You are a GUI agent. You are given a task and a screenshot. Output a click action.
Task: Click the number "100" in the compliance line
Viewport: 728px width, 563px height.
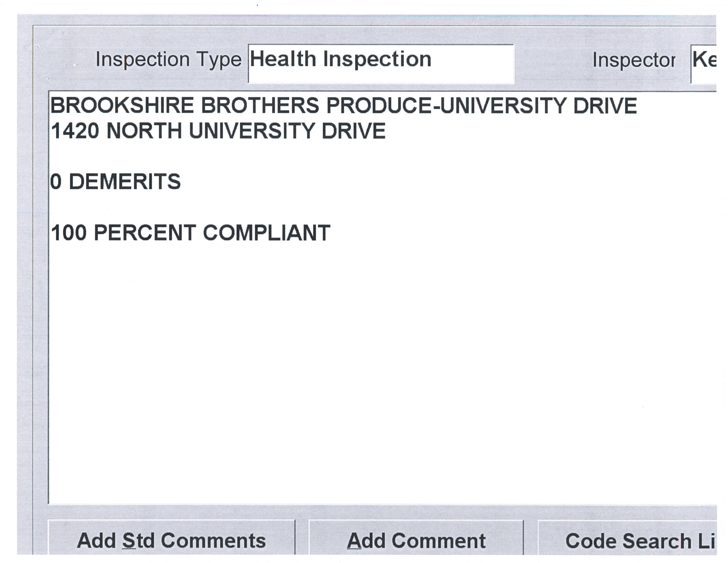pyautogui.click(x=69, y=233)
